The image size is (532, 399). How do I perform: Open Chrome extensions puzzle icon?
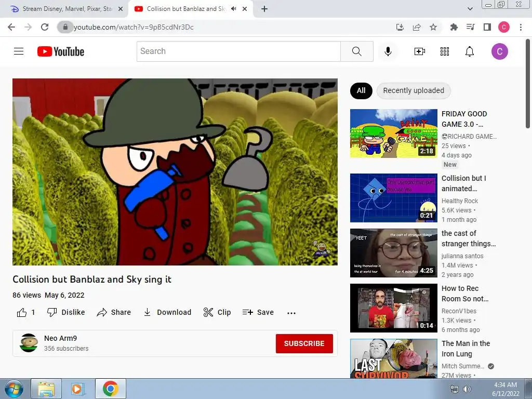pyautogui.click(x=454, y=27)
